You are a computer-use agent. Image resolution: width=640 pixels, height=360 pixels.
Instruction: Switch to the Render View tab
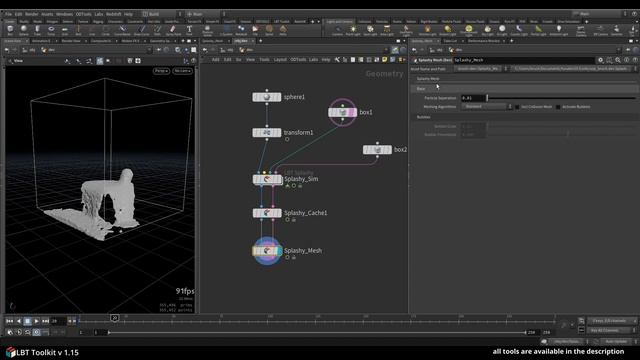tap(71, 41)
